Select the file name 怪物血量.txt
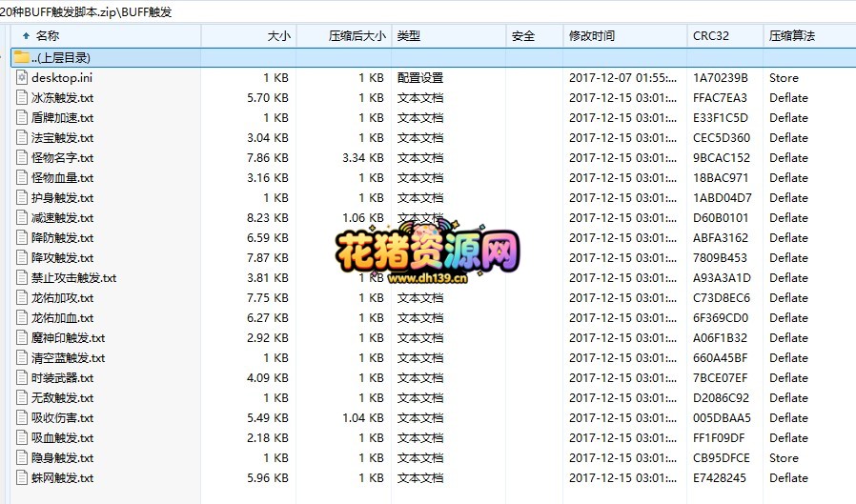856x504 pixels. [62, 178]
